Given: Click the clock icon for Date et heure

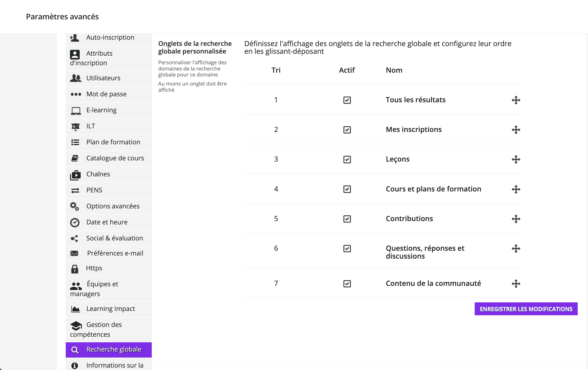Looking at the screenshot, I should (75, 223).
